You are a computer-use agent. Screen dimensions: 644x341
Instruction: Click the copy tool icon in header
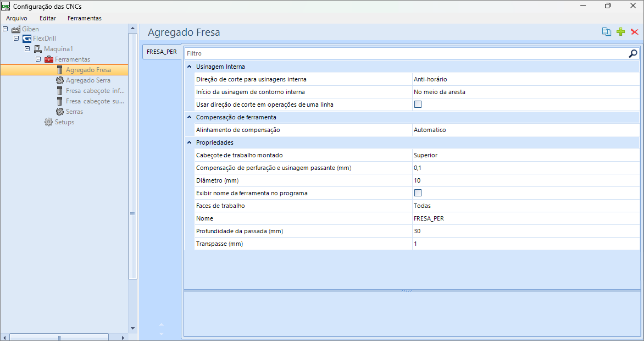[x=606, y=32]
